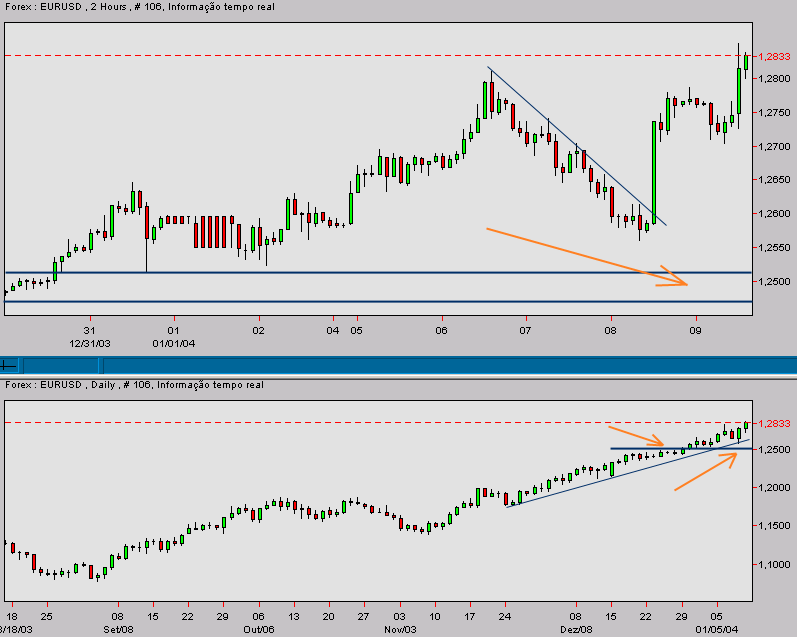Screen dimensions: 797x637
Task: Click the 07 date label on 2 Hours axis
Action: click(x=525, y=331)
